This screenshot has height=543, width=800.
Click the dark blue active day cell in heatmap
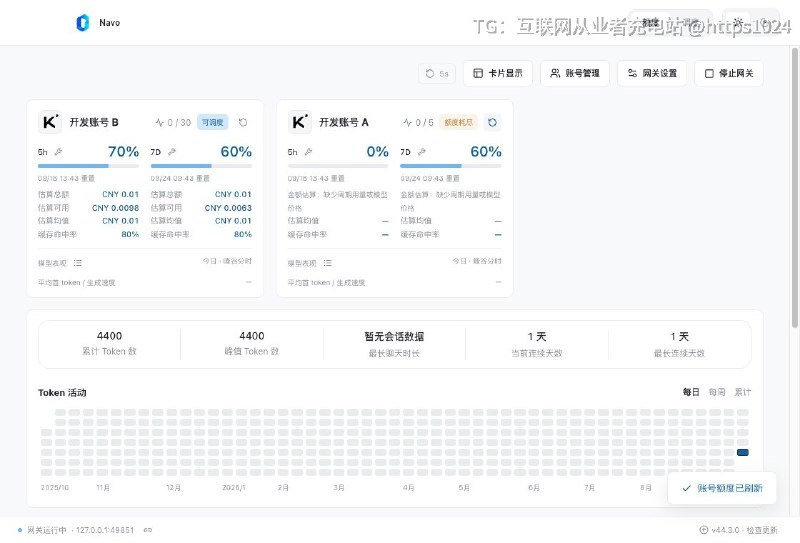pyautogui.click(x=743, y=452)
